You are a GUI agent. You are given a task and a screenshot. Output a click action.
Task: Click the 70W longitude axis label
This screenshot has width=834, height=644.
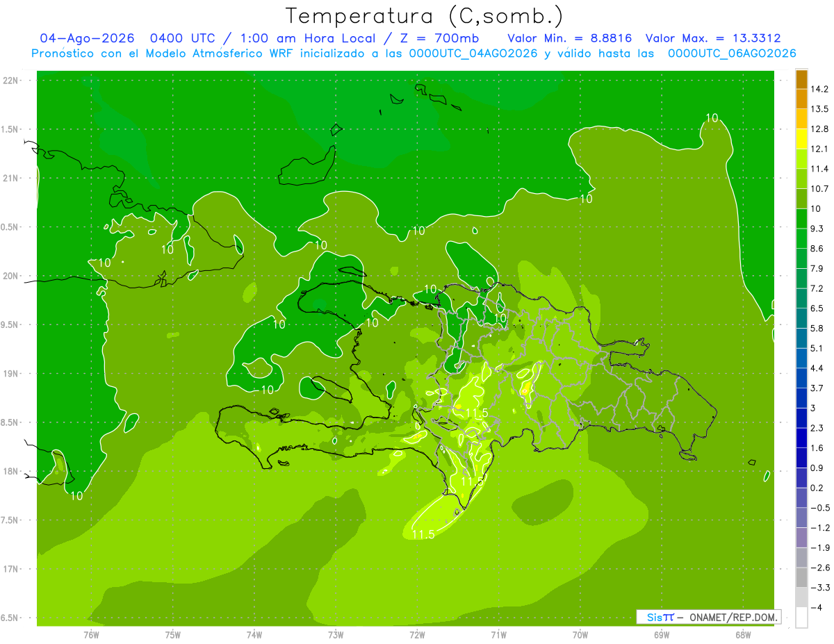pos(580,634)
